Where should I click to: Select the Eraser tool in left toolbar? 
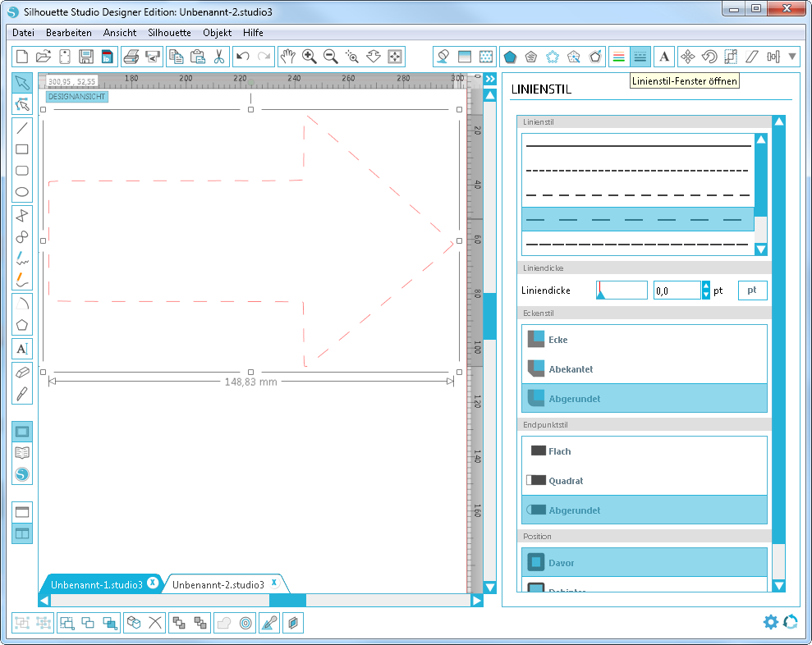click(x=22, y=372)
